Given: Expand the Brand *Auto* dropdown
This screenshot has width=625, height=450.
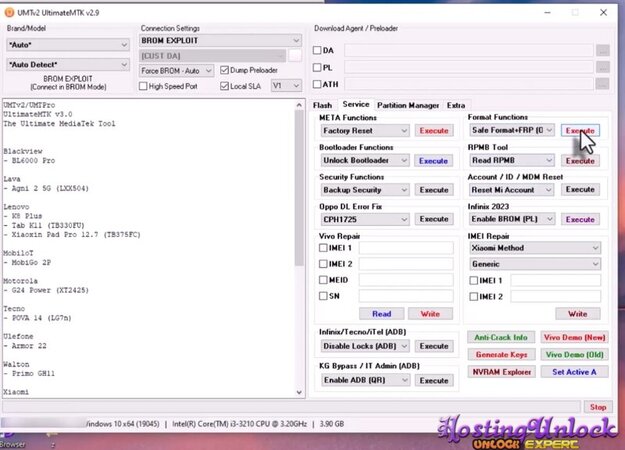Looking at the screenshot, I should [123, 45].
